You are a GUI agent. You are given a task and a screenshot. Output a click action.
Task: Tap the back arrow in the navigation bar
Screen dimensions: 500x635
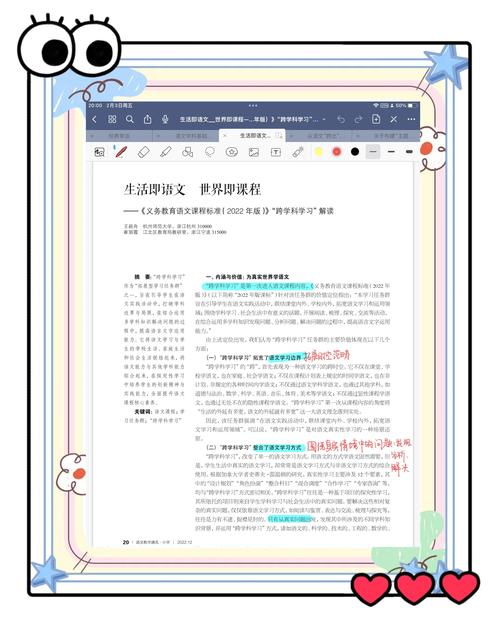click(94, 119)
